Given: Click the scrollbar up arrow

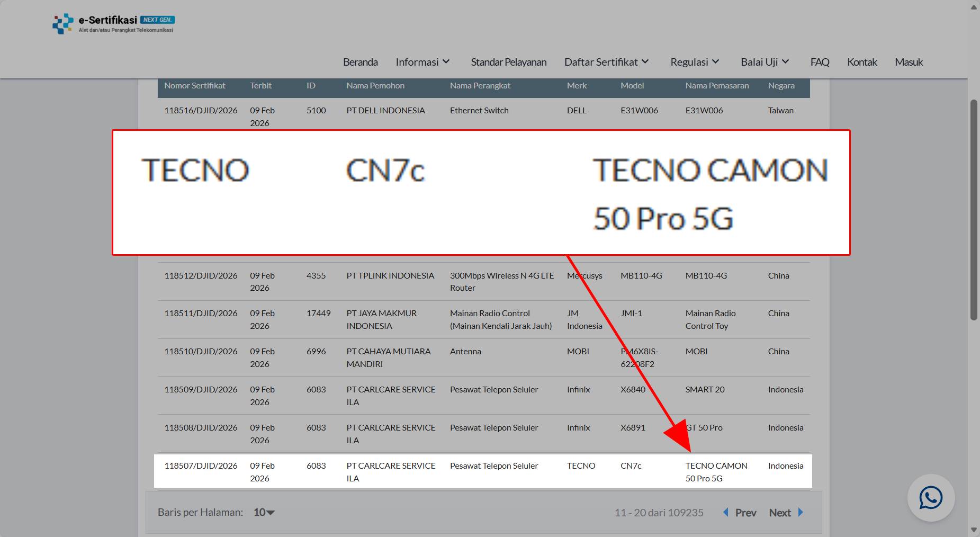Looking at the screenshot, I should coord(974,7).
